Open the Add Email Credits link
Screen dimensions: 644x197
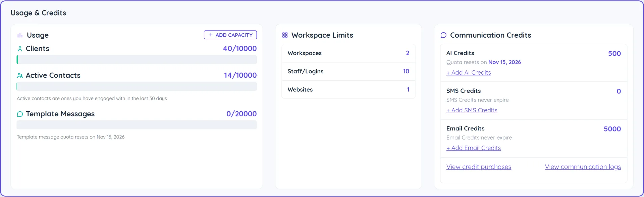pyautogui.click(x=473, y=148)
